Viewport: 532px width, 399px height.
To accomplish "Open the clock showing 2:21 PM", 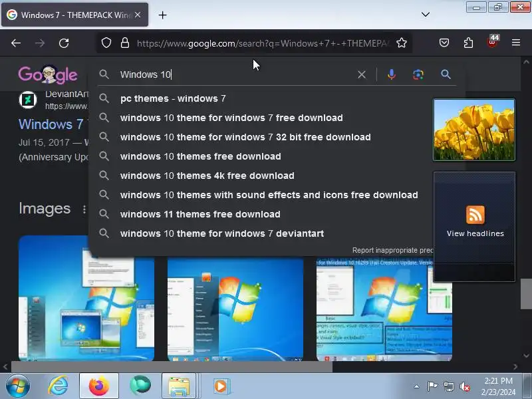I will click(x=498, y=386).
